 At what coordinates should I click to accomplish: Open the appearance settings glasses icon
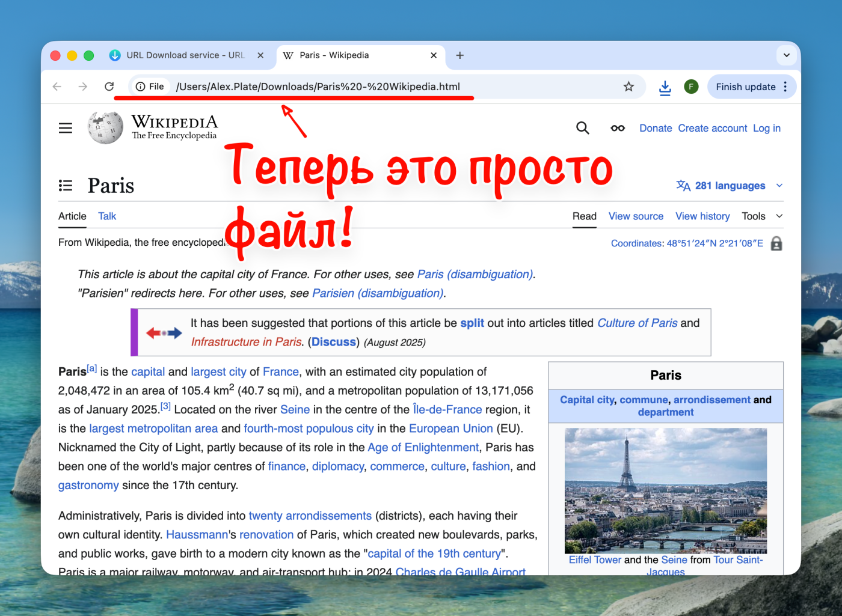(618, 127)
